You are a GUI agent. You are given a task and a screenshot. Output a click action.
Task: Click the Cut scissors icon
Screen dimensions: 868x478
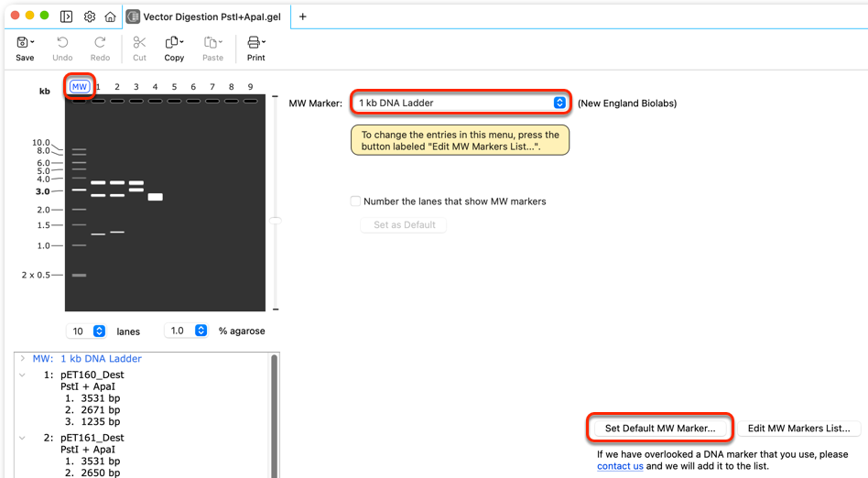coord(139,43)
